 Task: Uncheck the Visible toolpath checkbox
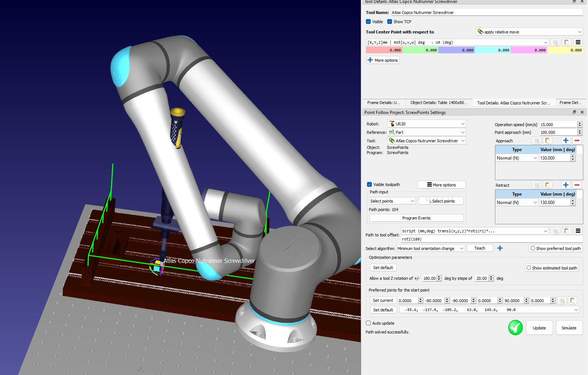tap(369, 185)
